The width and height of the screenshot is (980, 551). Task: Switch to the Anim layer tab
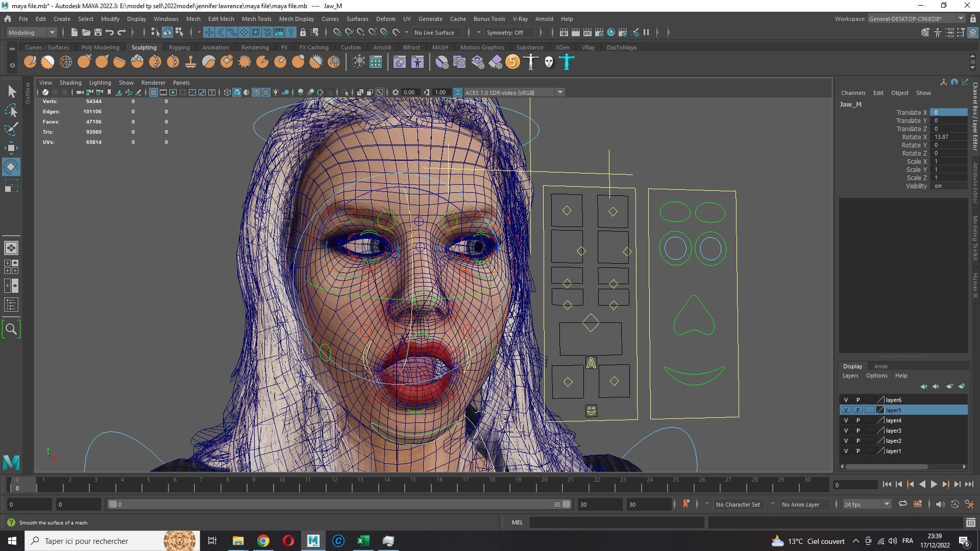880,366
